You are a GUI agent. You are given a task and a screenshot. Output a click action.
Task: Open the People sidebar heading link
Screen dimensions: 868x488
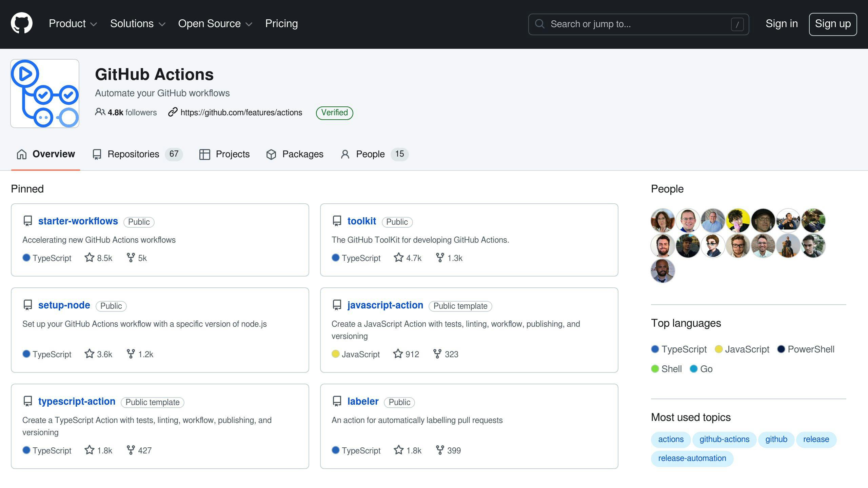click(667, 189)
